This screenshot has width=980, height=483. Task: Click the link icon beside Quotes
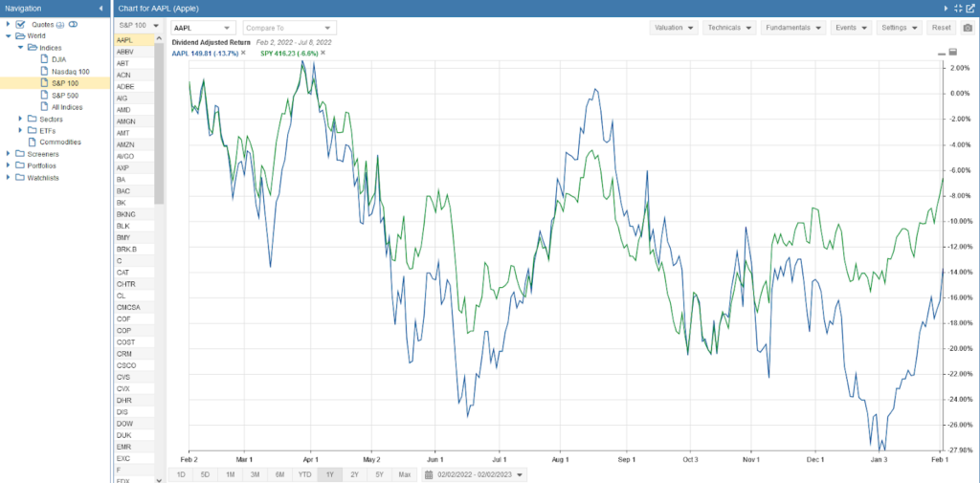pyautogui.click(x=73, y=24)
